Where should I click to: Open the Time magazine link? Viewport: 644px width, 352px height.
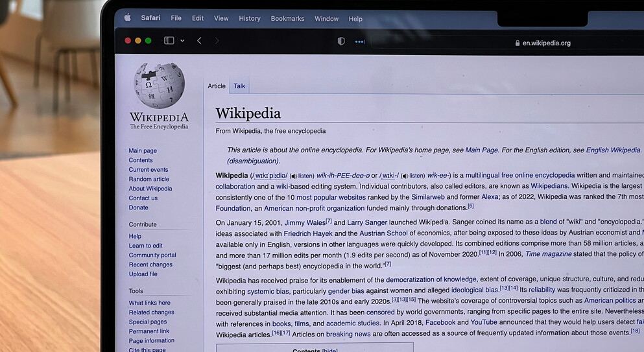click(548, 254)
